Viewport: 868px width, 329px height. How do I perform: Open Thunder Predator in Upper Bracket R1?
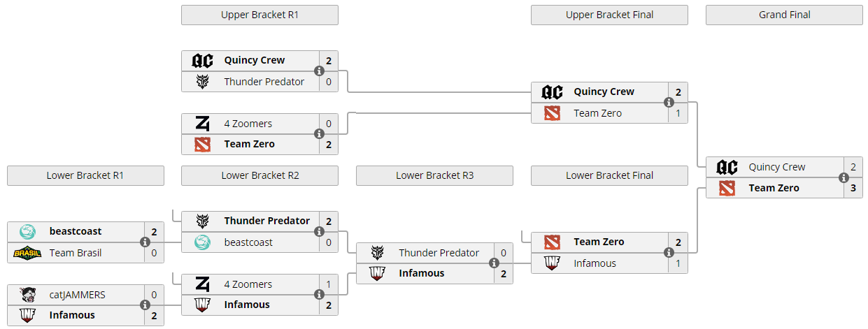click(x=264, y=82)
